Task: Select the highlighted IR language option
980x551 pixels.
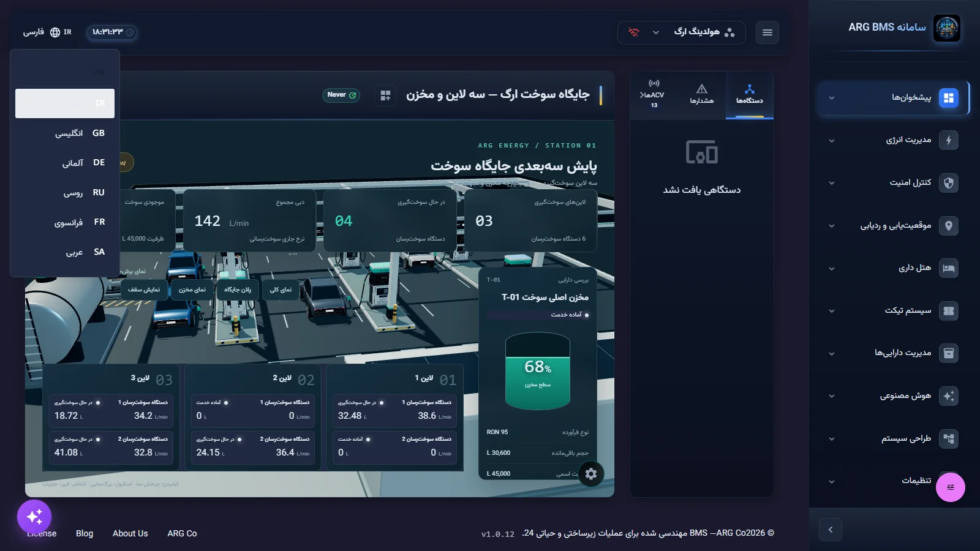Action: click(65, 103)
